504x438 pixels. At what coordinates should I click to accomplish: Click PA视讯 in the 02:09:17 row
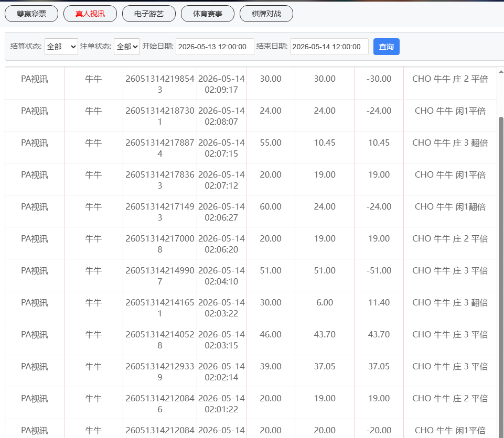click(x=35, y=79)
